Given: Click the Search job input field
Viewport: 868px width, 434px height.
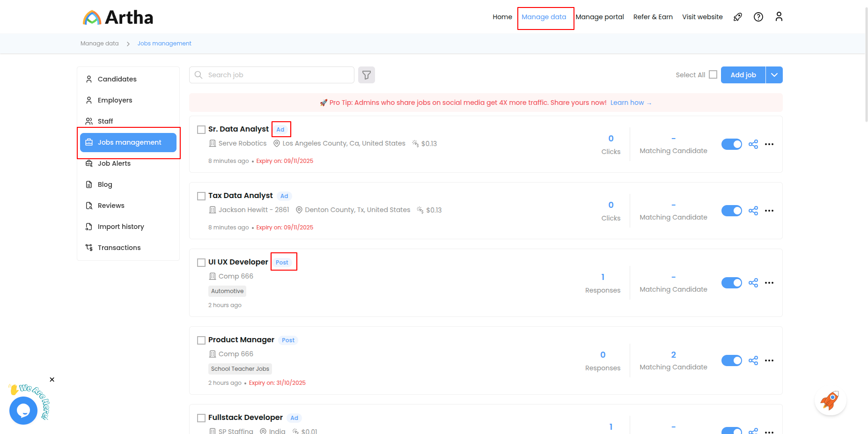Looking at the screenshot, I should pyautogui.click(x=276, y=75).
